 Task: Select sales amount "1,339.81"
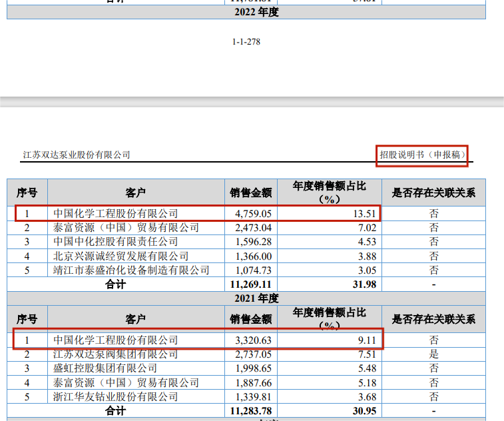253,397
